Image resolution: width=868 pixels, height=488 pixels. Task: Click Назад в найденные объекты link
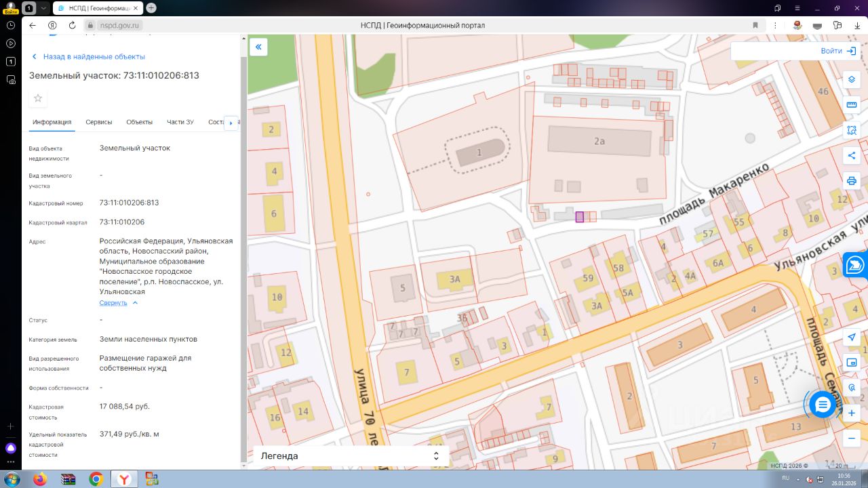[94, 57]
